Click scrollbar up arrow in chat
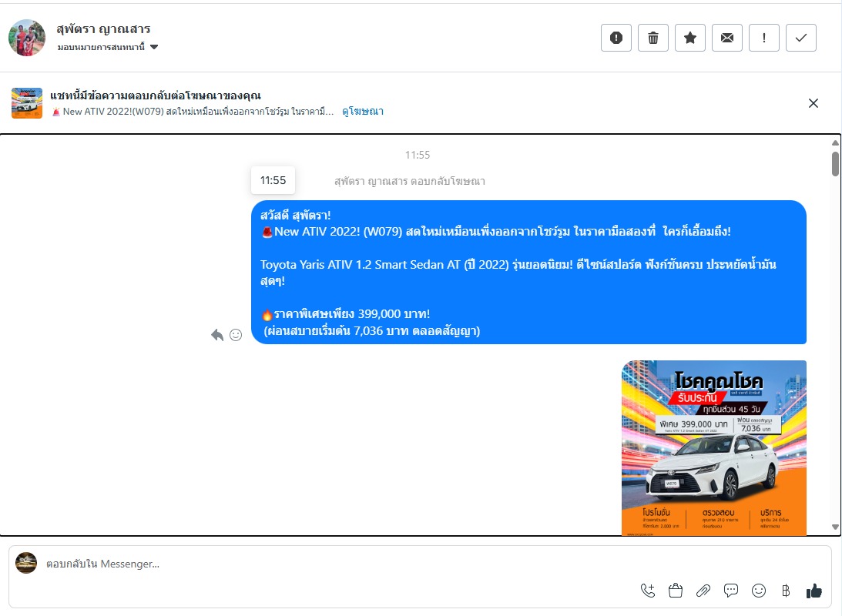Image resolution: width=842 pixels, height=616 pixels. tap(835, 142)
